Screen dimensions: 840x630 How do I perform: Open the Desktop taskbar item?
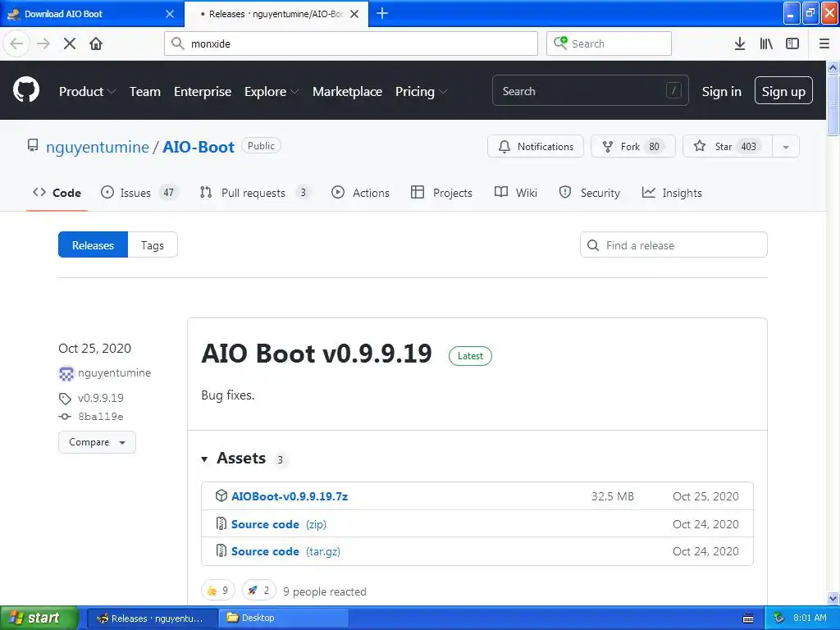point(283,619)
